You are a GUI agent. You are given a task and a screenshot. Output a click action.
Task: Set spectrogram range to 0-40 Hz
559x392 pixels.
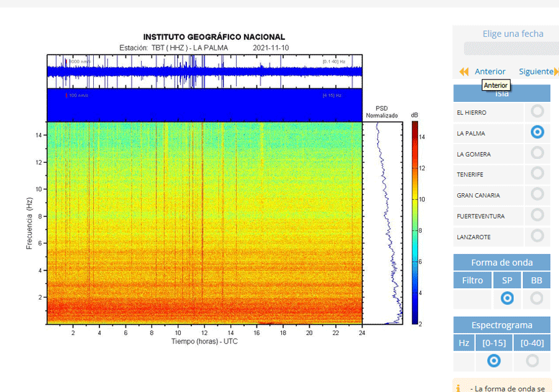coord(532,360)
